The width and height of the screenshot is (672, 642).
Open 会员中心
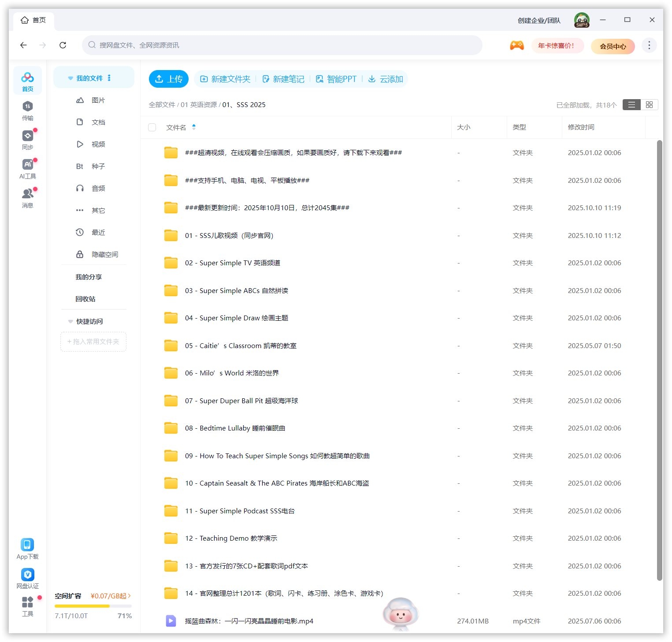tap(613, 46)
